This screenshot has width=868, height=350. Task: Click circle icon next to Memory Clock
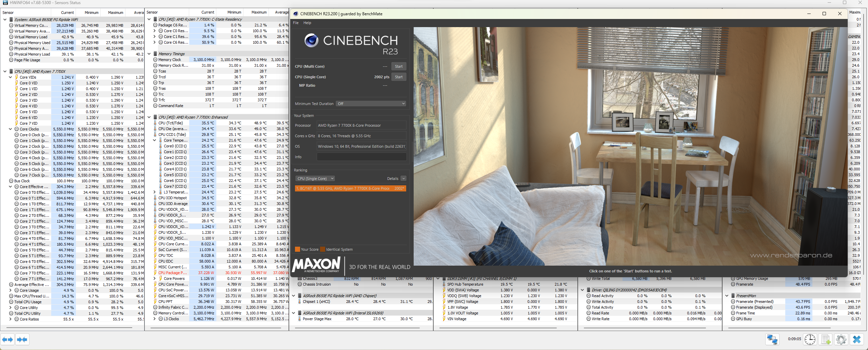click(155, 60)
